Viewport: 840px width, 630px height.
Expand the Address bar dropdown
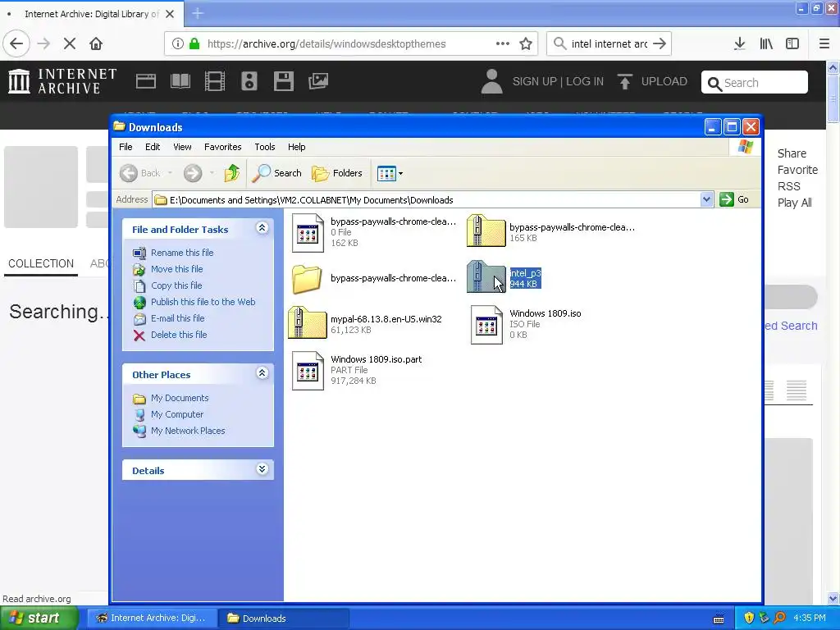706,199
